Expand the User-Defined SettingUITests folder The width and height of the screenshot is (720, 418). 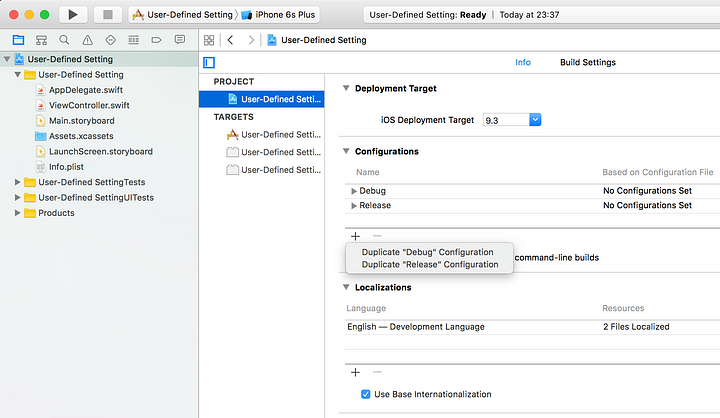click(x=17, y=198)
